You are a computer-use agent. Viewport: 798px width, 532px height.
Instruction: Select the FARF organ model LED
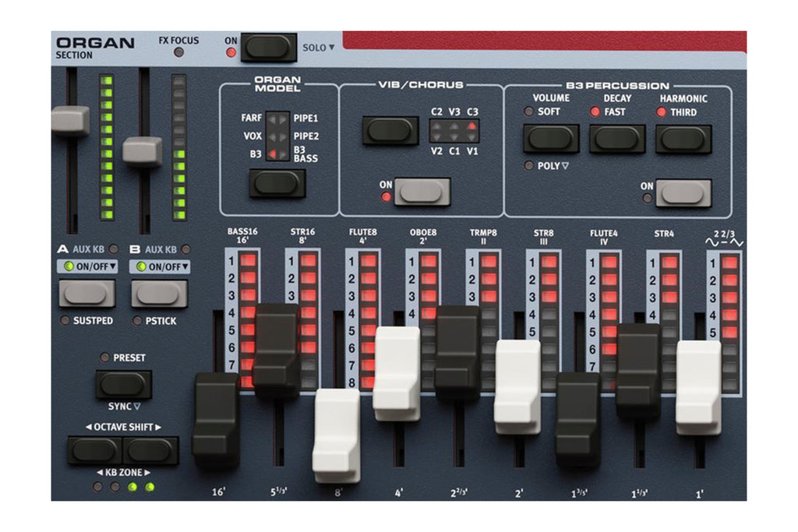tap(272, 119)
